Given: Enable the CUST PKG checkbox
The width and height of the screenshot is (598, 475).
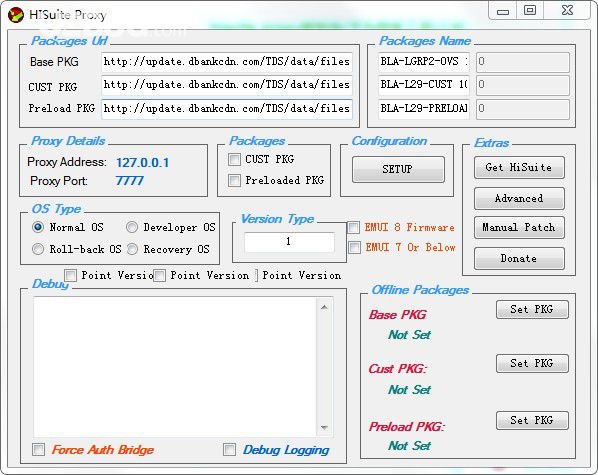Looking at the screenshot, I should tap(235, 159).
